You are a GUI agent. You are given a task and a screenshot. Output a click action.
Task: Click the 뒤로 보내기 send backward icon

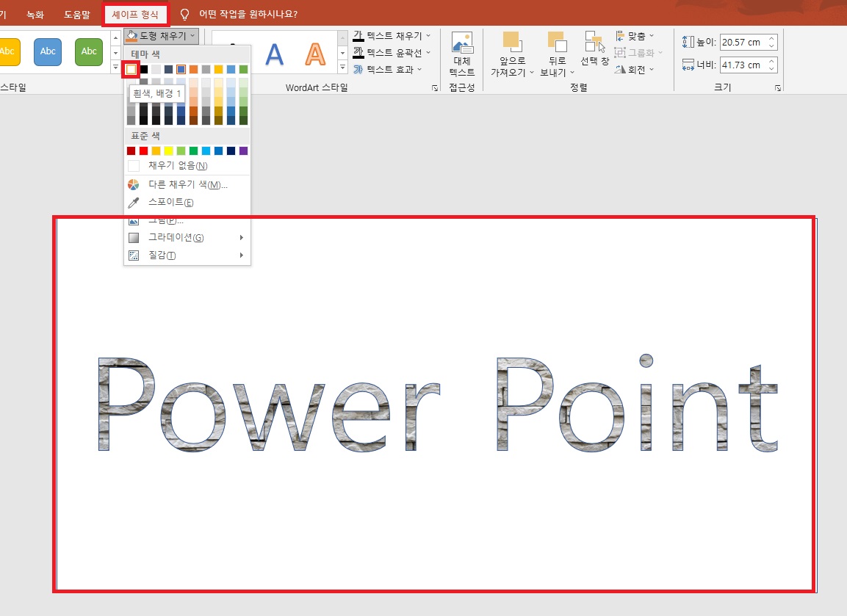click(x=557, y=42)
